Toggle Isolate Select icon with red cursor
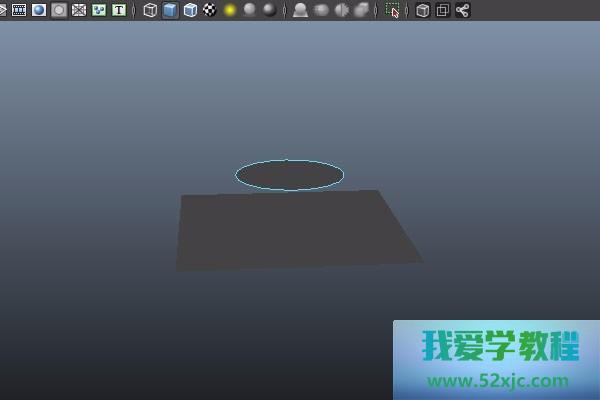 click(x=393, y=10)
